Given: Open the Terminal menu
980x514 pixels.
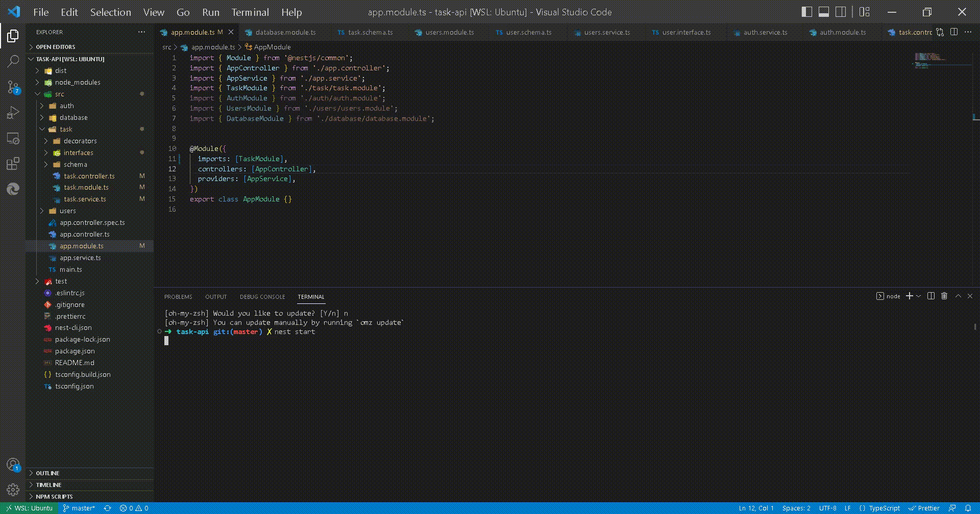Looking at the screenshot, I should 250,12.
